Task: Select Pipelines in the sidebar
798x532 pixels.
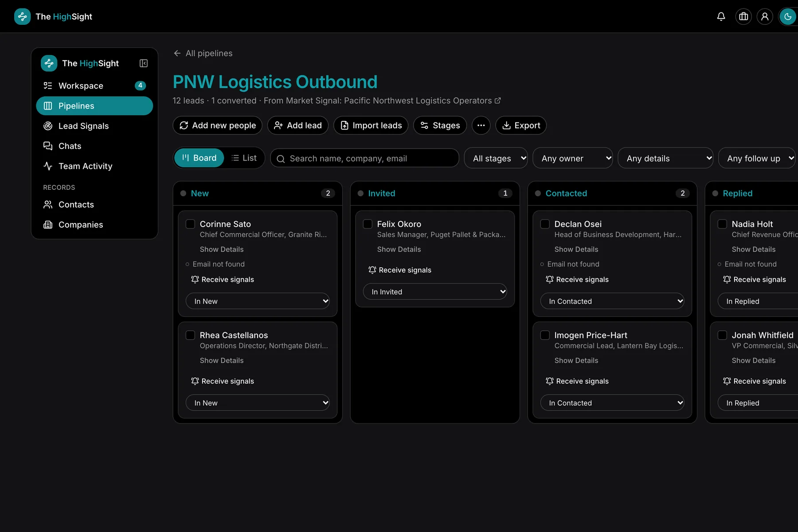Action: (x=94, y=106)
